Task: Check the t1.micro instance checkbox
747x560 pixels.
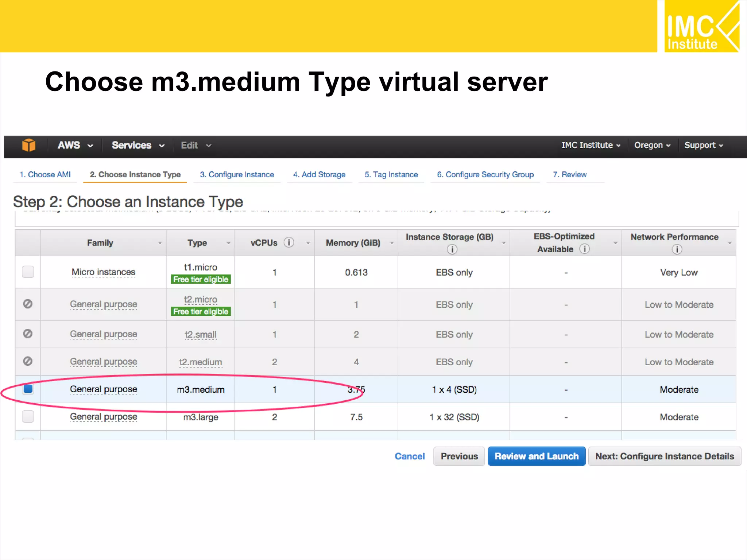Action: pyautogui.click(x=28, y=272)
